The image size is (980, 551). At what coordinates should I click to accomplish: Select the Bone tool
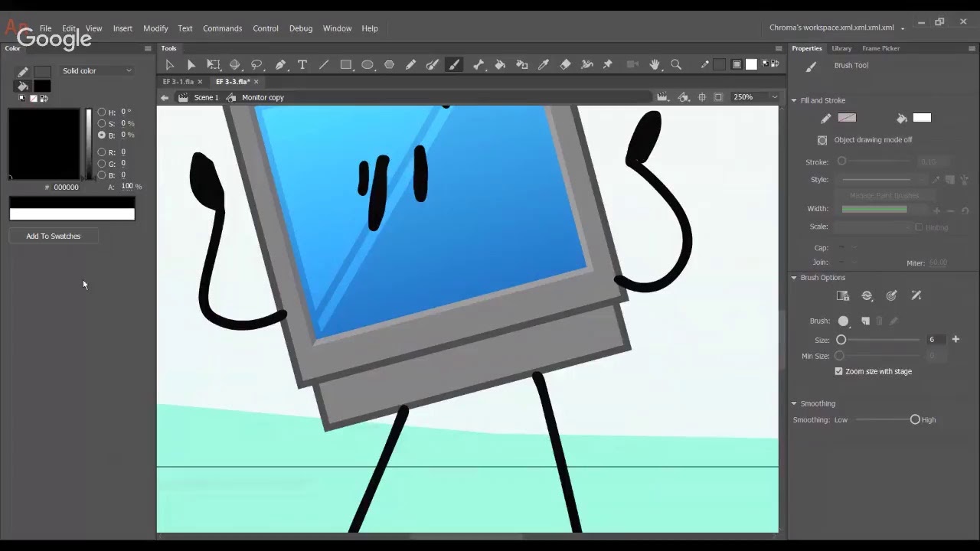(x=479, y=65)
